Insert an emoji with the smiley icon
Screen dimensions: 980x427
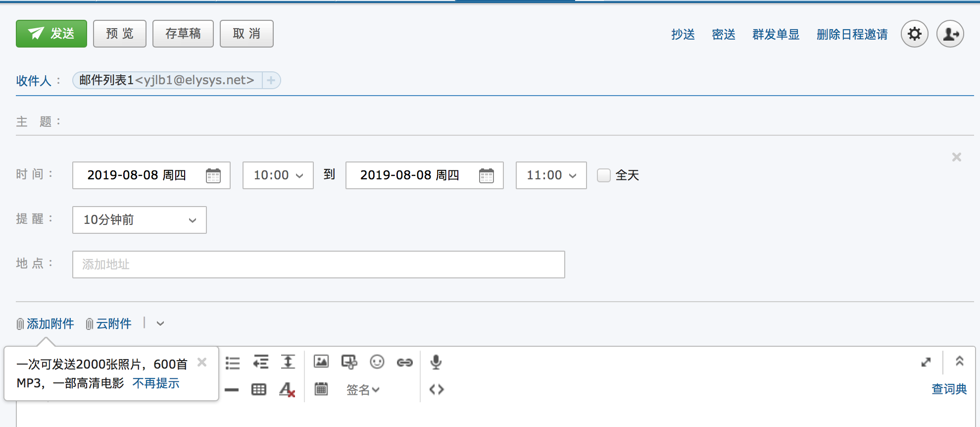[x=377, y=362]
